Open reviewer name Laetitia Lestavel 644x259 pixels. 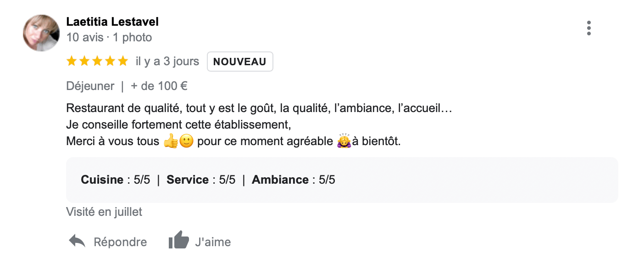(112, 22)
